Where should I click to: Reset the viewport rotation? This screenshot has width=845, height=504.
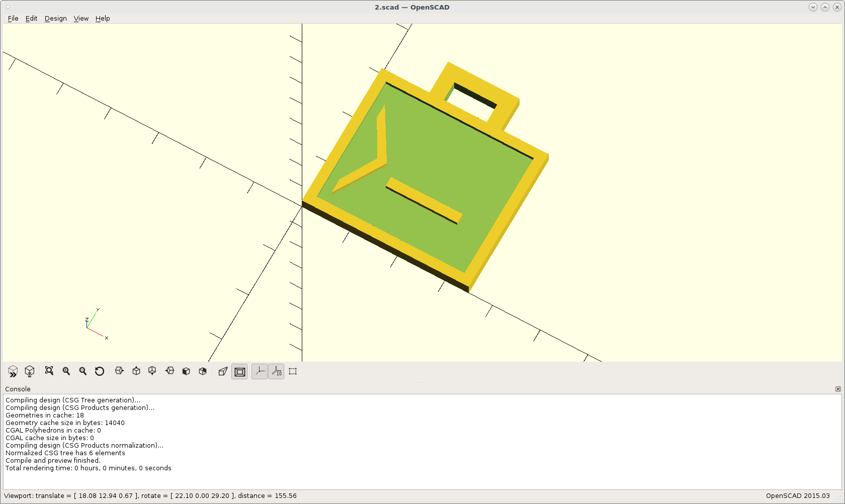pos(100,371)
